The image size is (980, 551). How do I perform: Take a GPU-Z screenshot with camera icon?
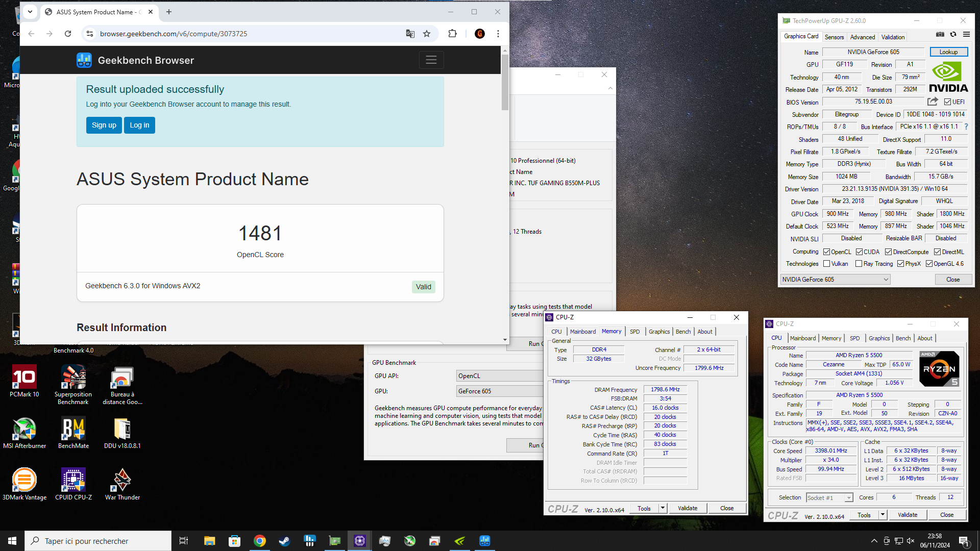point(940,35)
